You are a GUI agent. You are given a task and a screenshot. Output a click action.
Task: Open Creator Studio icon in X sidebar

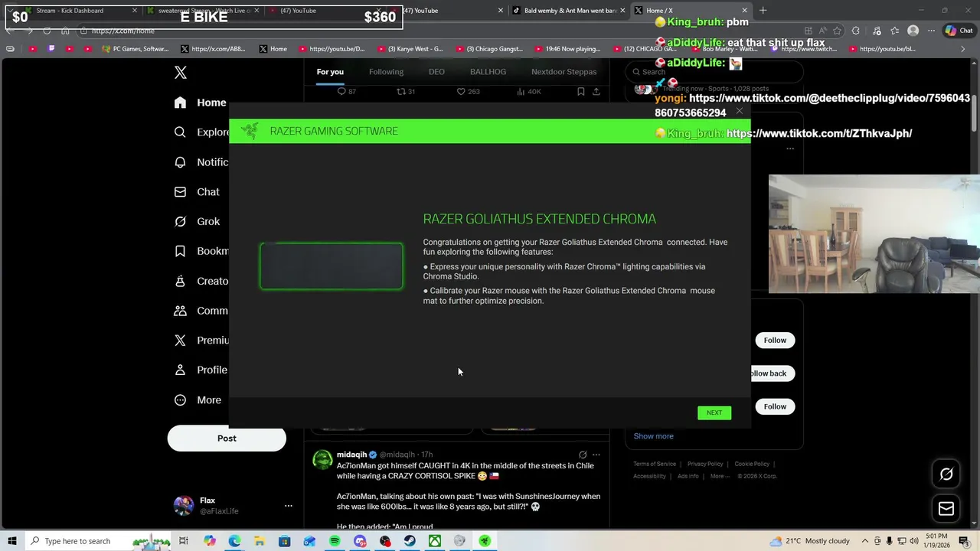[x=180, y=281]
